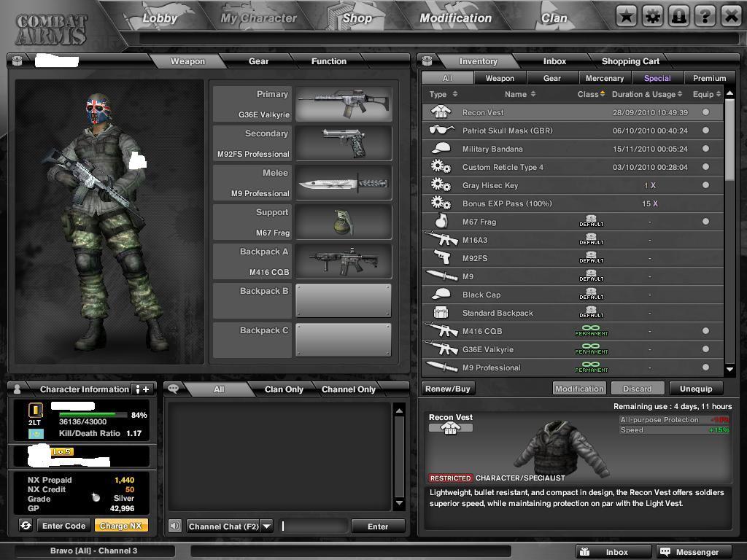
Task: Open game settings gear icon
Action: 652,17
